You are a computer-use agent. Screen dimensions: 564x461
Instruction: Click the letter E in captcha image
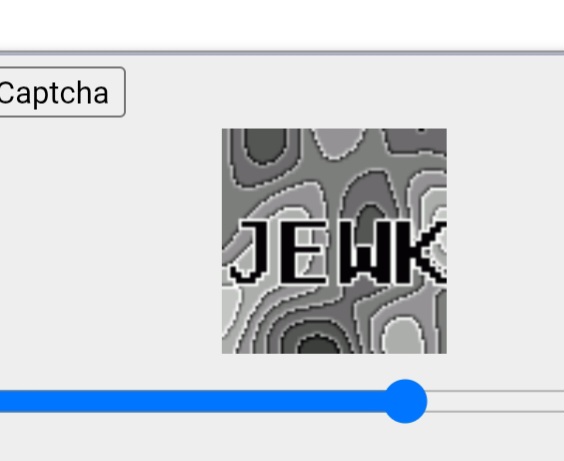[302, 252]
